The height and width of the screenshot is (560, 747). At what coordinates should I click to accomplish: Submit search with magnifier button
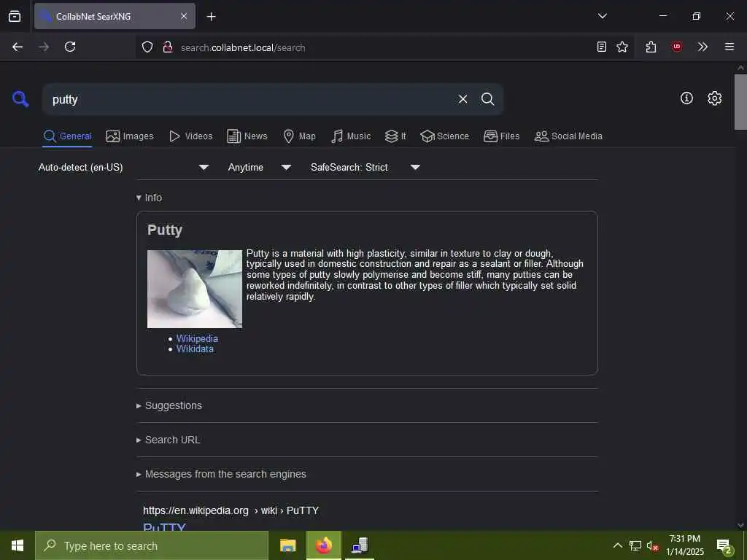487,99
